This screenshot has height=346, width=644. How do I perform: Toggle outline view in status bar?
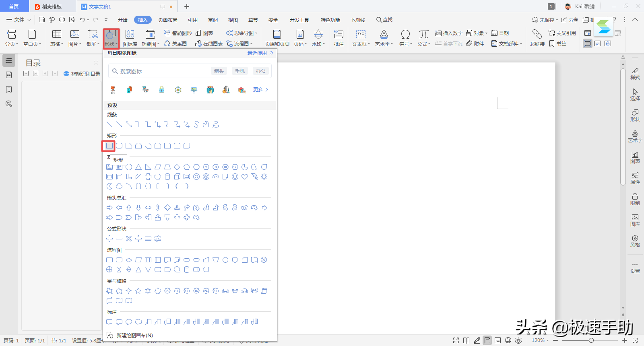(x=498, y=340)
